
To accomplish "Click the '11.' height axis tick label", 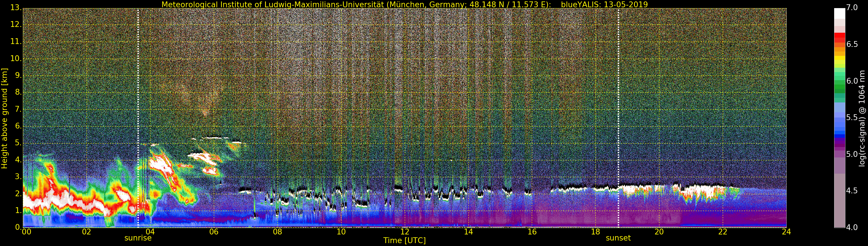I will (x=16, y=41).
